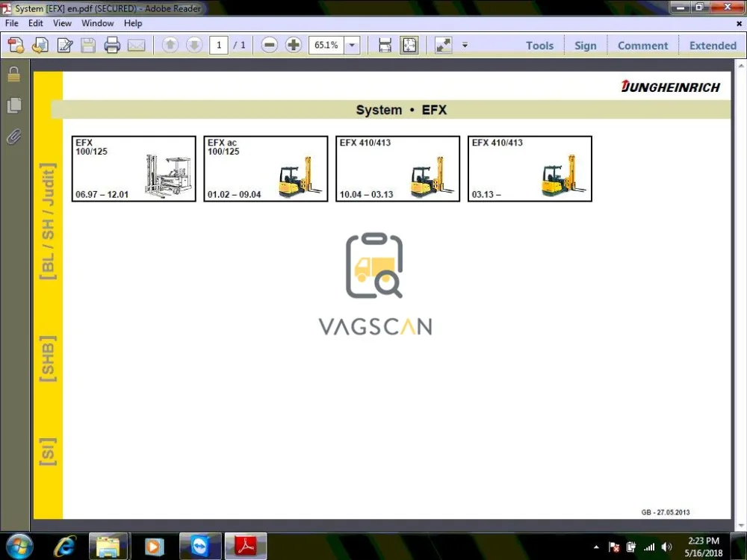Click the Create PDF online toolbar icon
This screenshot has height=560, width=747.
pos(16,46)
